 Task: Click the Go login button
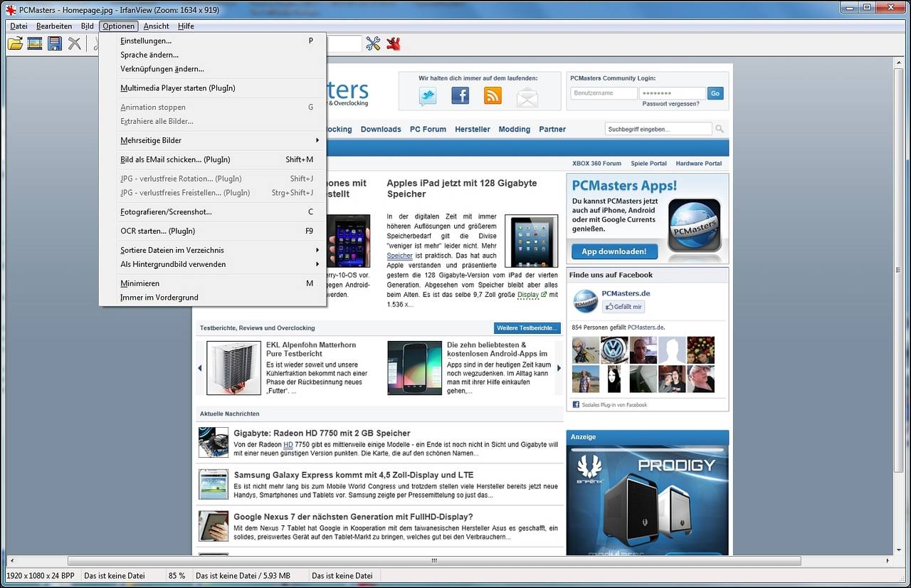coord(715,93)
